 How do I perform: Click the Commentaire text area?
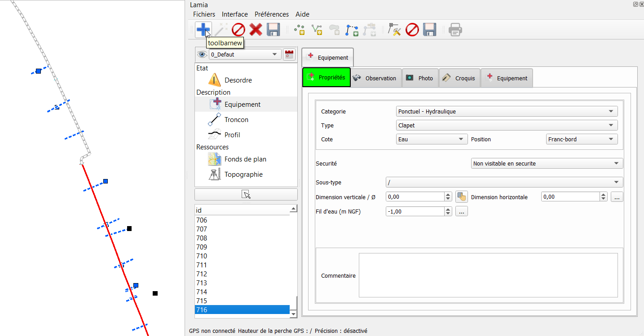click(x=488, y=275)
